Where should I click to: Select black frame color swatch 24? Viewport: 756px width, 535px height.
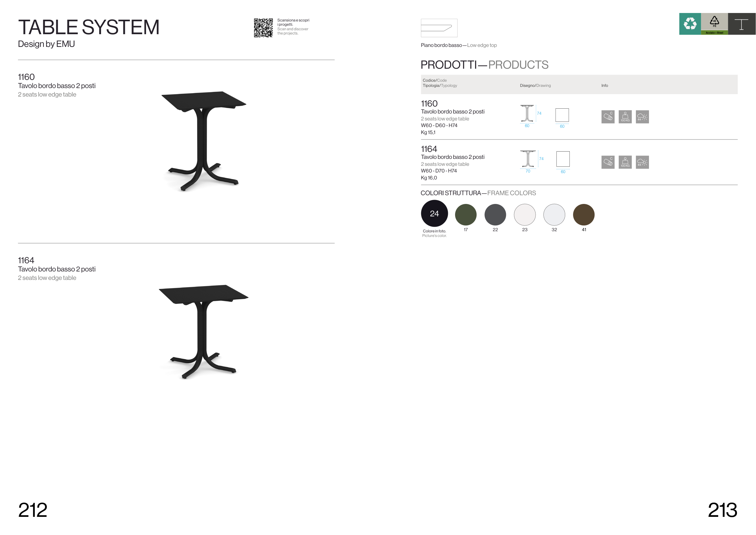434,213
